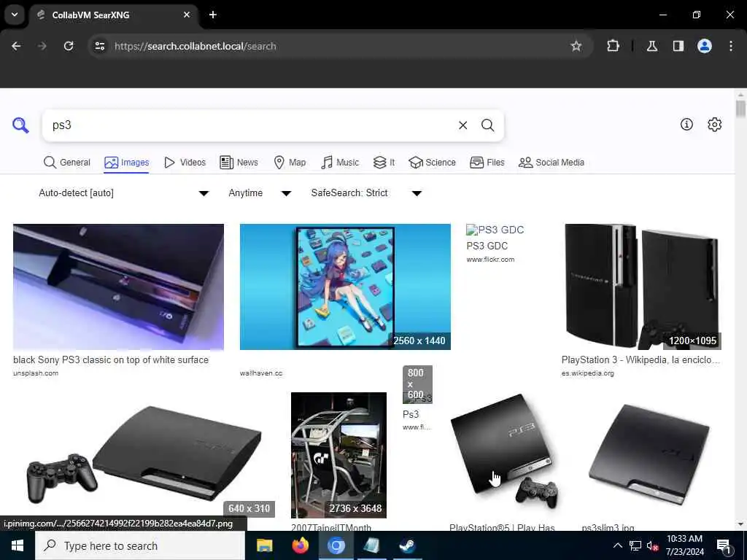
Task: Switch to Chrome taskbar icon
Action: click(336, 545)
